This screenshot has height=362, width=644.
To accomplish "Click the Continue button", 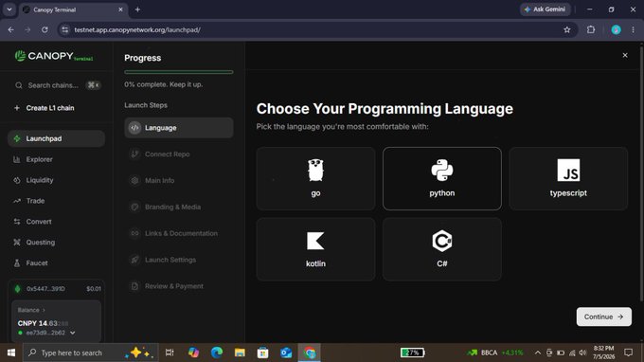I will [x=604, y=317].
